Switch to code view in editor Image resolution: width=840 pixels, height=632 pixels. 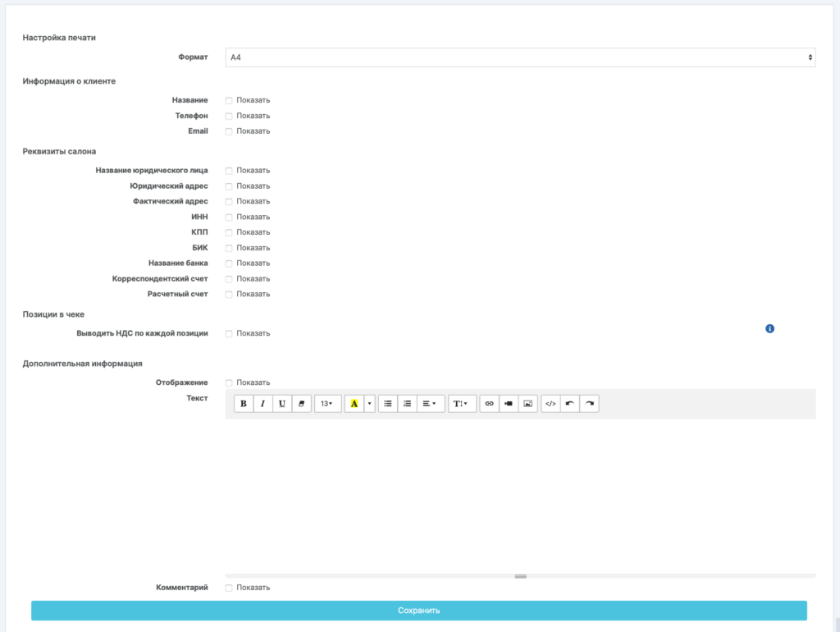click(x=550, y=404)
